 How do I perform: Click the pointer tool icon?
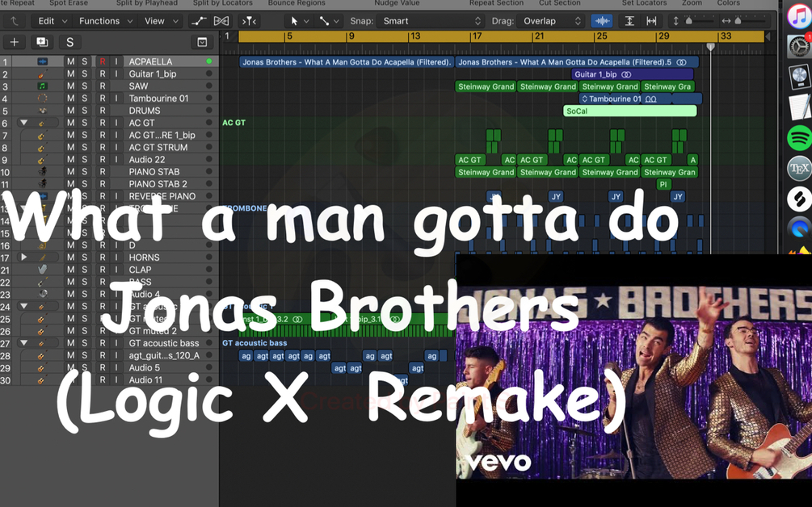coord(294,21)
